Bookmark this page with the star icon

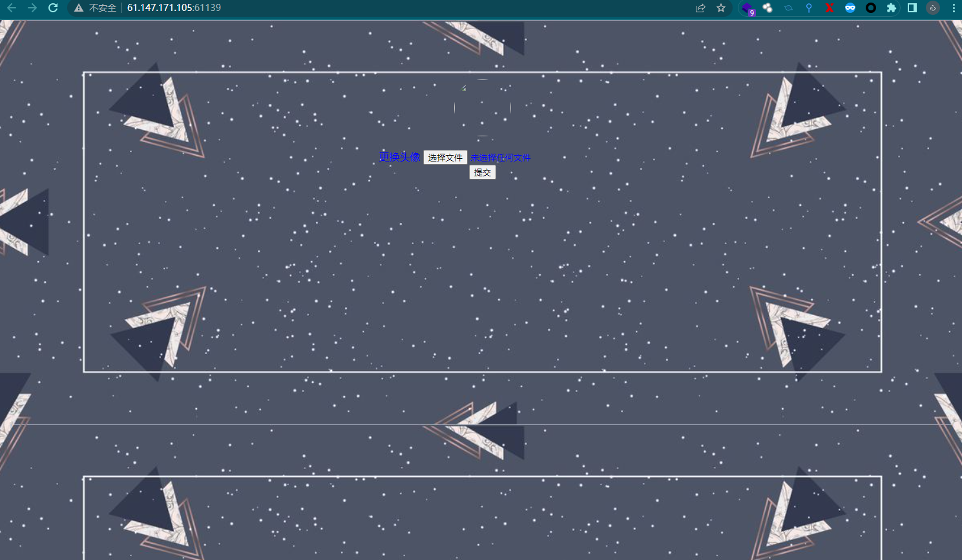click(721, 8)
